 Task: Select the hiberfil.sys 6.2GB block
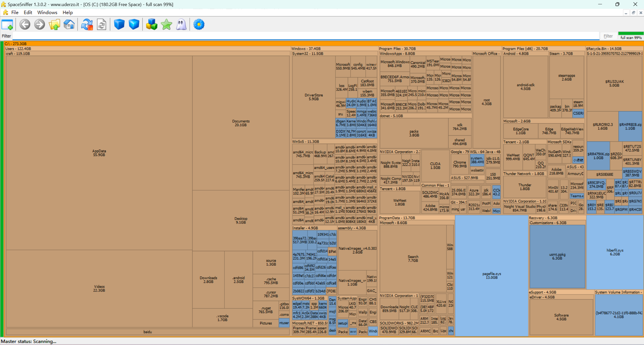pos(615,252)
